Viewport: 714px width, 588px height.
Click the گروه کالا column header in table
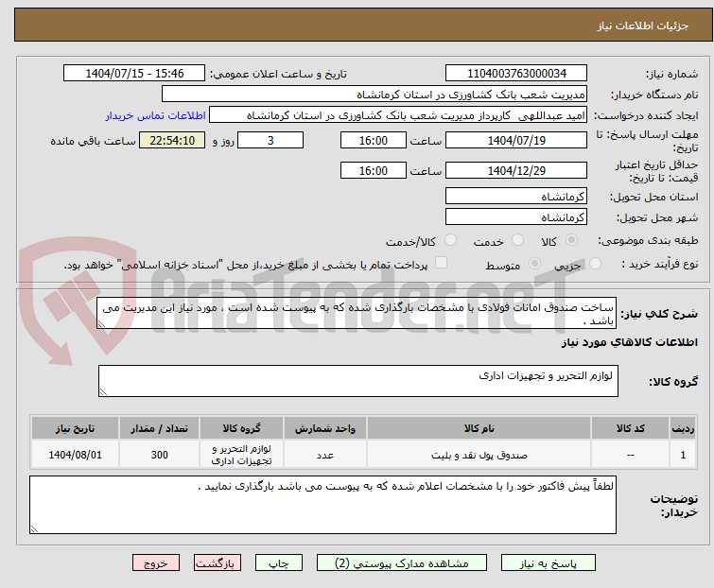click(x=242, y=428)
